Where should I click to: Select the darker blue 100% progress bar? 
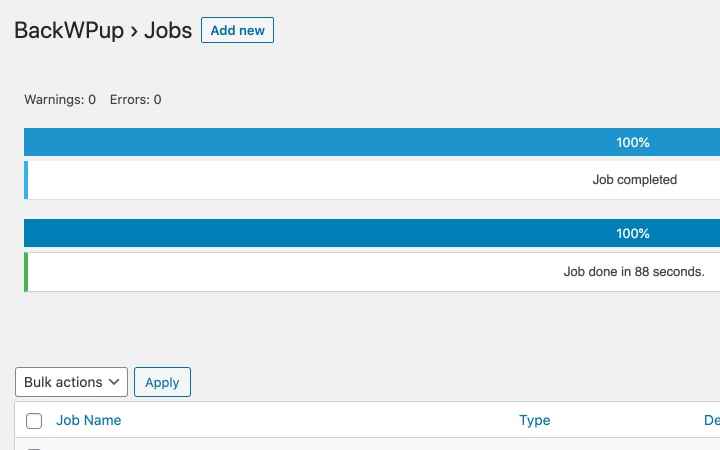click(372, 233)
